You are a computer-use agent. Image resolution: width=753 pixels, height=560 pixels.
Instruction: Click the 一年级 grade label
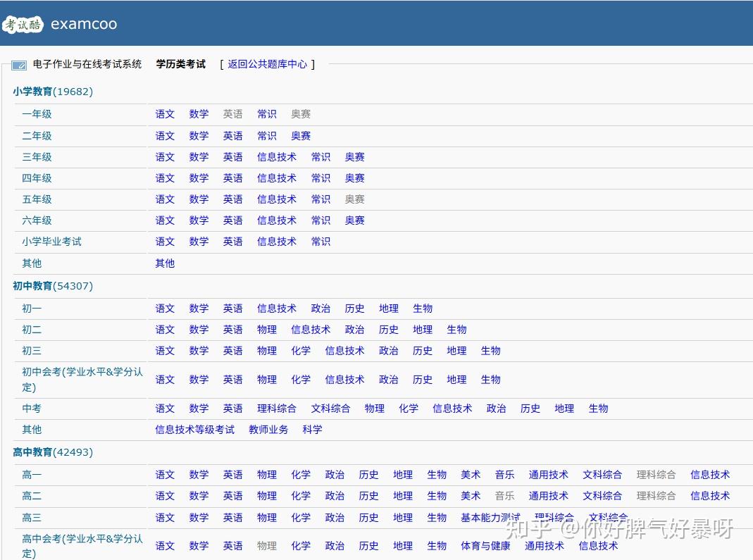point(37,114)
